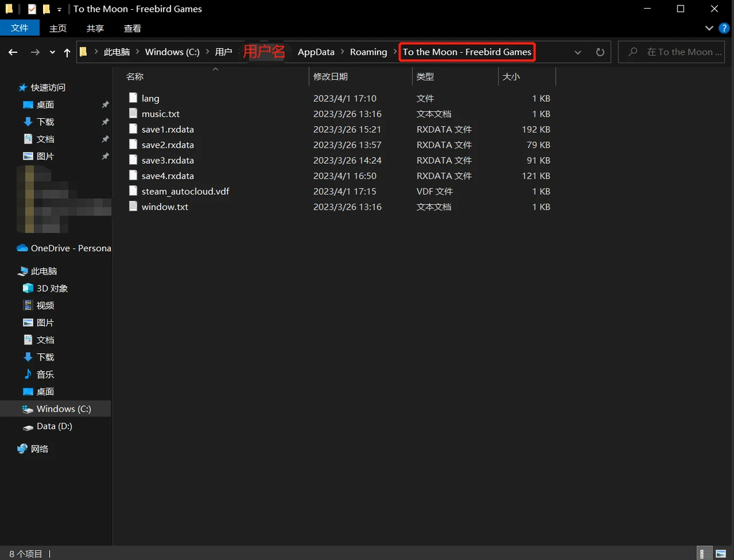
Task: Open OneDrive - Personal in sidebar
Action: point(70,248)
